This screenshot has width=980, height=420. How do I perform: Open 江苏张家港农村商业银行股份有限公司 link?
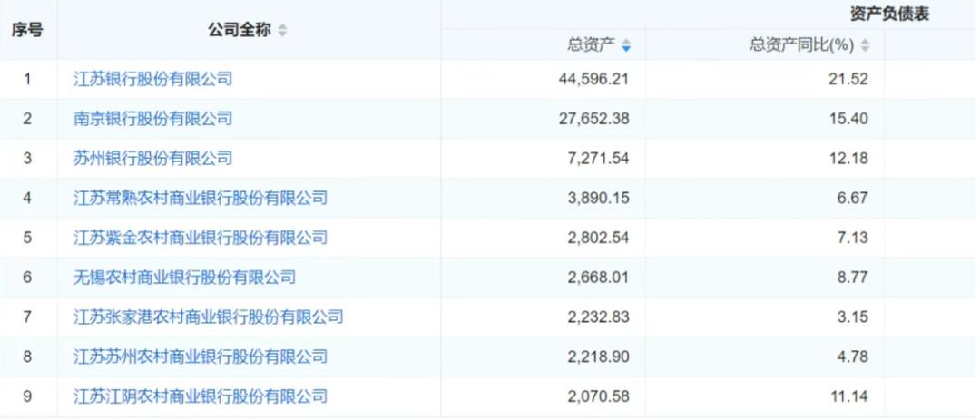[209, 317]
